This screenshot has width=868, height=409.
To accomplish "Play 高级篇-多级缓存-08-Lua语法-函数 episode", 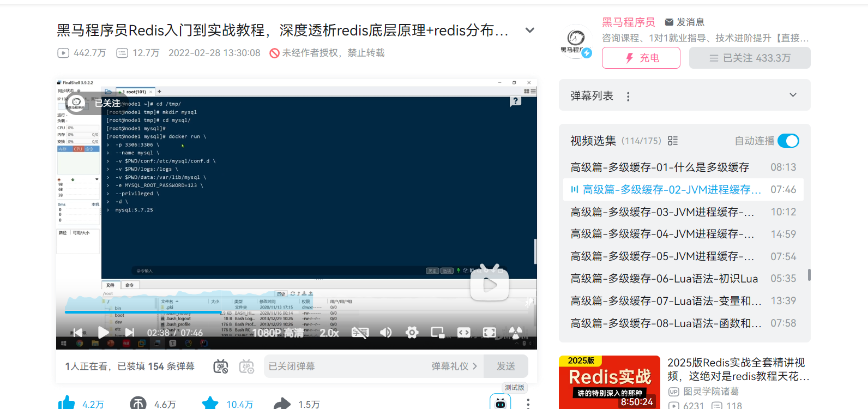I will 683,323.
